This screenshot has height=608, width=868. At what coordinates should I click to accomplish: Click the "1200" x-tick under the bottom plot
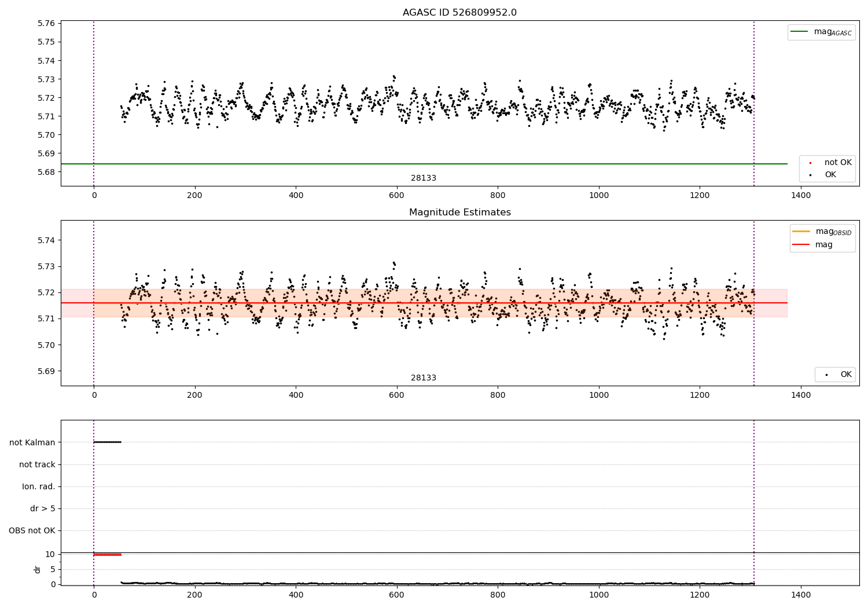pyautogui.click(x=700, y=595)
